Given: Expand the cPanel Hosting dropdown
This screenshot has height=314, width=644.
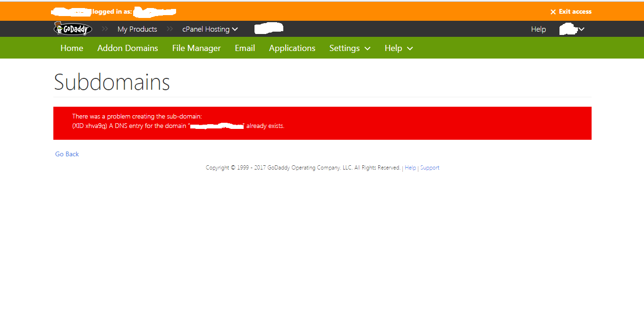Looking at the screenshot, I should [x=210, y=29].
